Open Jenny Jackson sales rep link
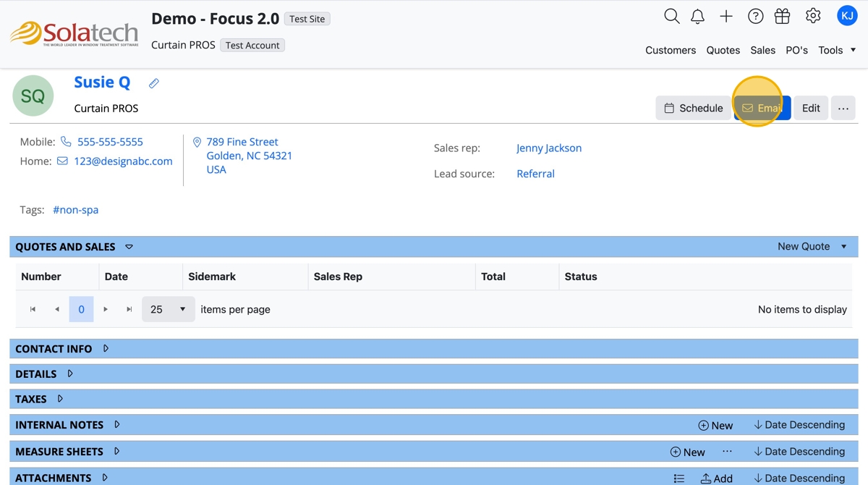The width and height of the screenshot is (868, 485). point(548,148)
